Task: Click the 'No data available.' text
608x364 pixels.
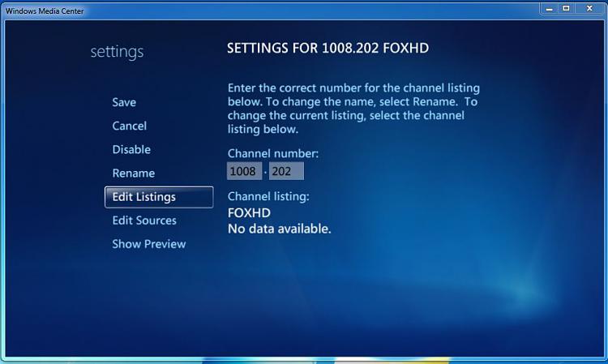Action: [x=279, y=229]
